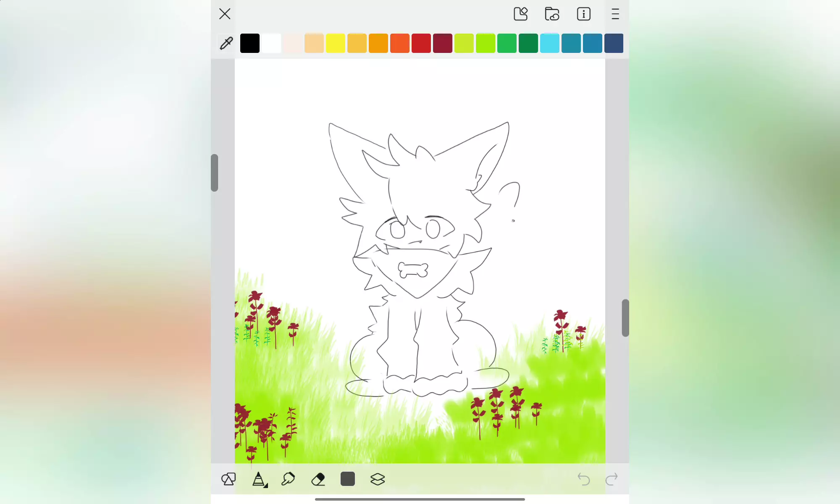This screenshot has width=840, height=504.
Task: Show drawing info panel
Action: tap(583, 14)
